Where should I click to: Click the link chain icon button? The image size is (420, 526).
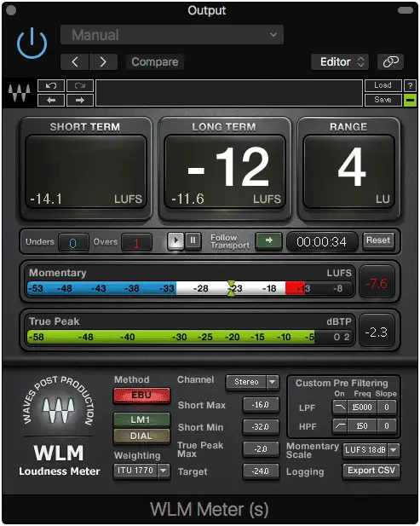390,61
